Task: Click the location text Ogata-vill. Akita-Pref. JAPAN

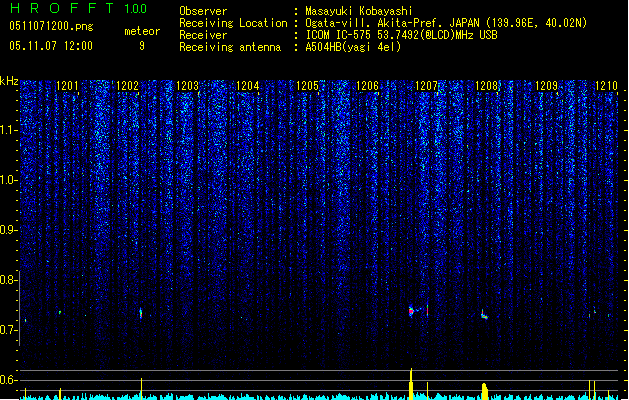Action: pyautogui.click(x=392, y=23)
